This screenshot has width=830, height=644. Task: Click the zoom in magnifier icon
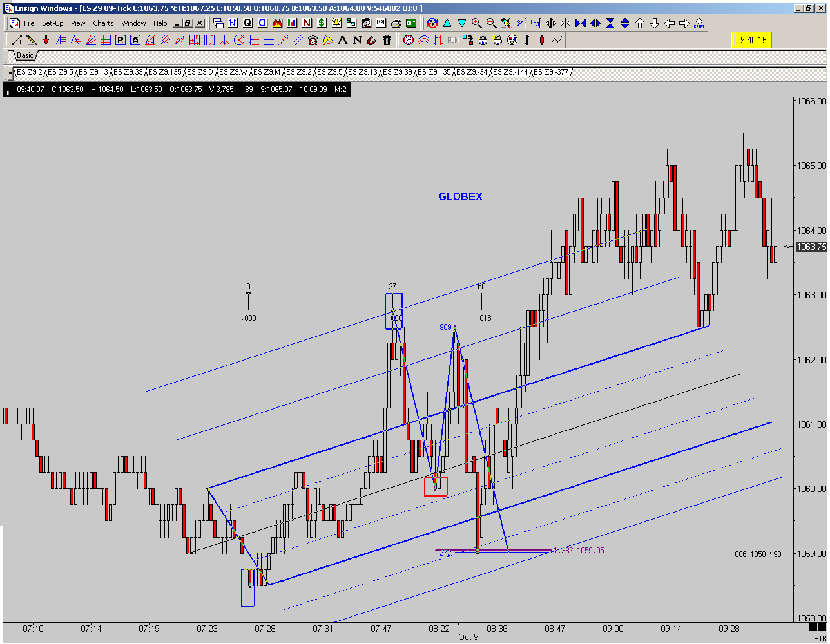pos(477,23)
